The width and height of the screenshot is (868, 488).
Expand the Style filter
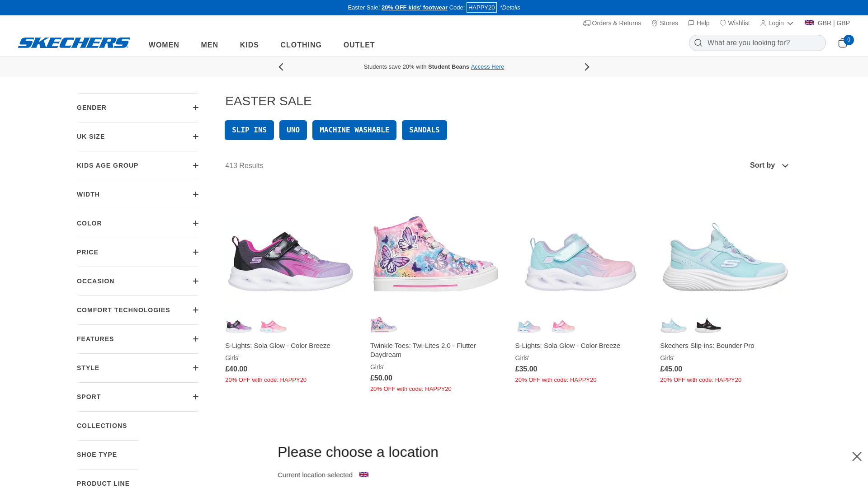[138, 368]
